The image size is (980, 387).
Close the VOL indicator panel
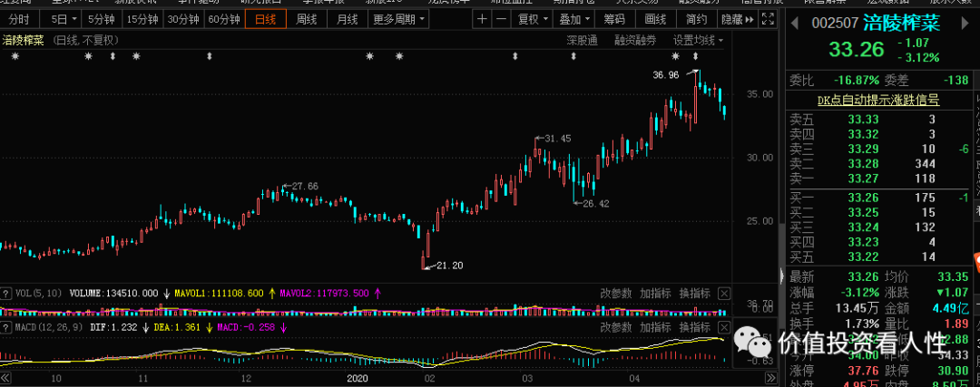pyautogui.click(x=724, y=294)
